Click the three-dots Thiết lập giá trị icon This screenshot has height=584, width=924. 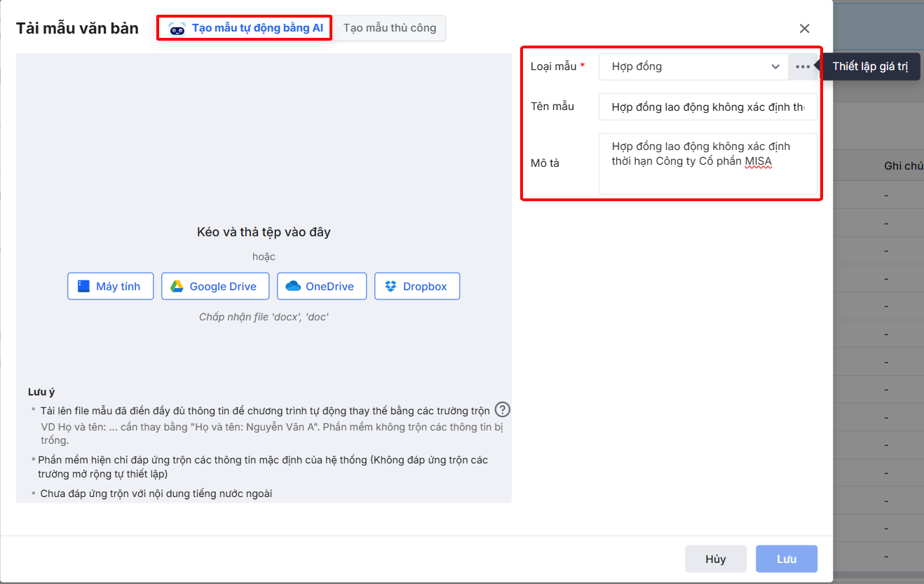803,67
